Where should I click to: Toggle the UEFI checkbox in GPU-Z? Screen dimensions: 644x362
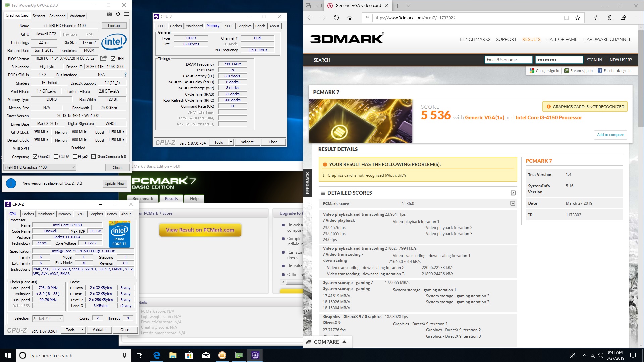click(113, 59)
